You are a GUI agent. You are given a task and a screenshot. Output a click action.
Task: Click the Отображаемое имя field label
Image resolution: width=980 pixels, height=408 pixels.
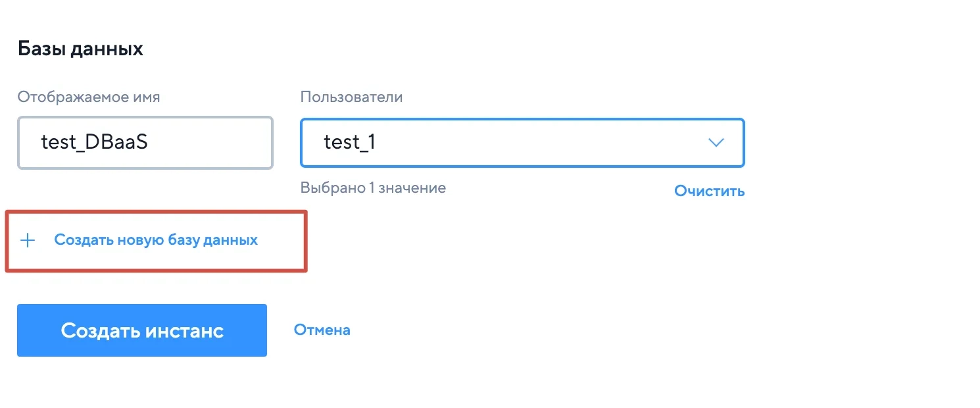(89, 97)
